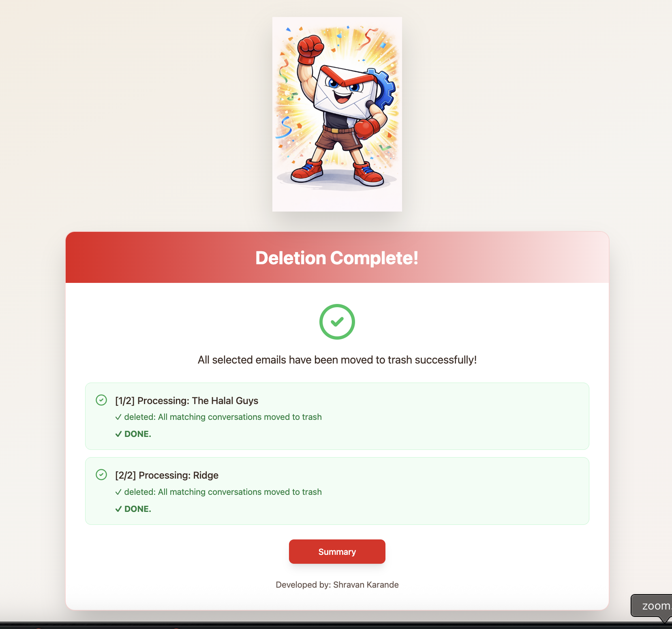
Task: Click the DONE. label in Halal Guys card
Action: click(x=138, y=434)
